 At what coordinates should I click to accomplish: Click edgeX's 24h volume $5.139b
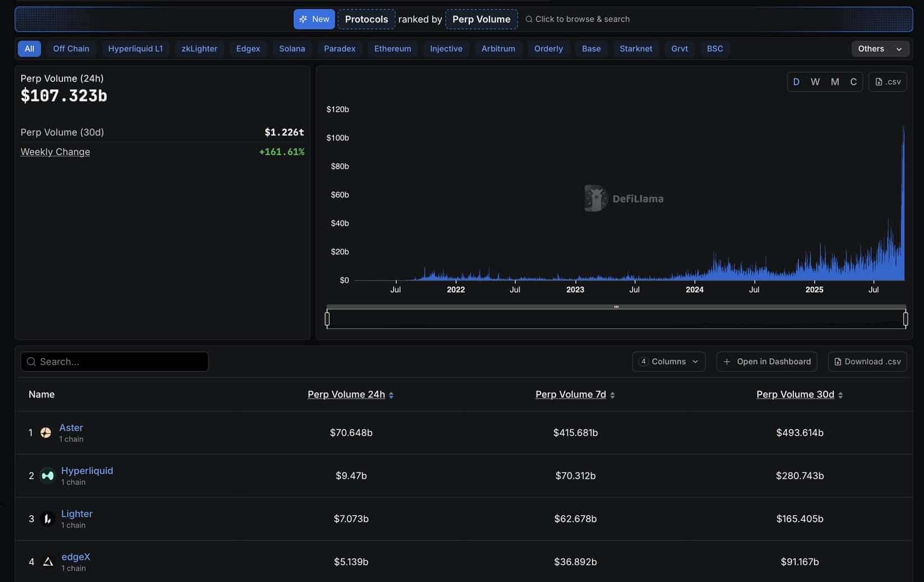pos(351,562)
